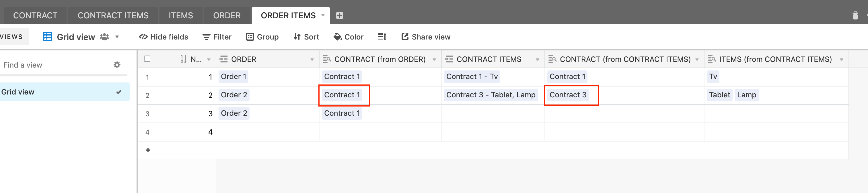Viewport: 868px width, 193px height.
Task: Open the row height icon
Action: (x=382, y=37)
